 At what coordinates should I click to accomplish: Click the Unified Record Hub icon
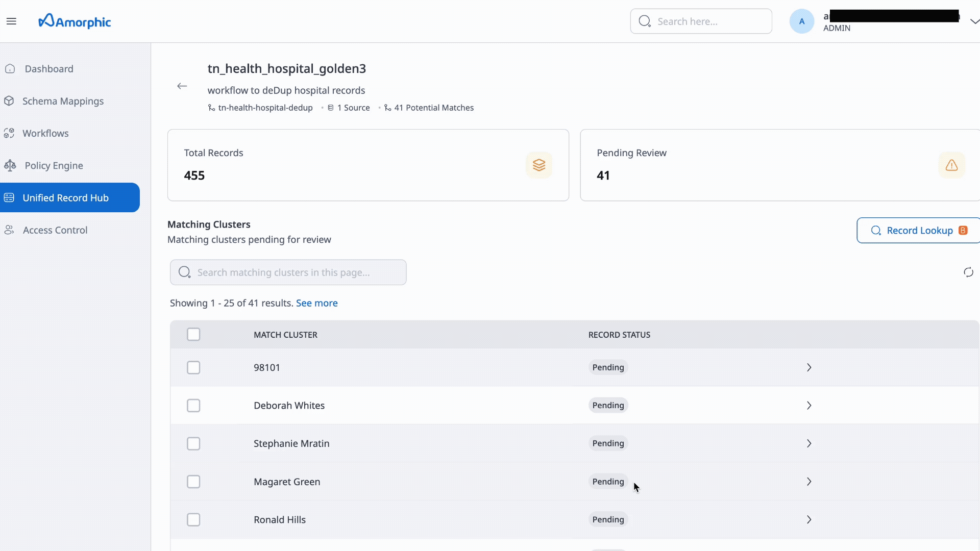[x=9, y=197]
